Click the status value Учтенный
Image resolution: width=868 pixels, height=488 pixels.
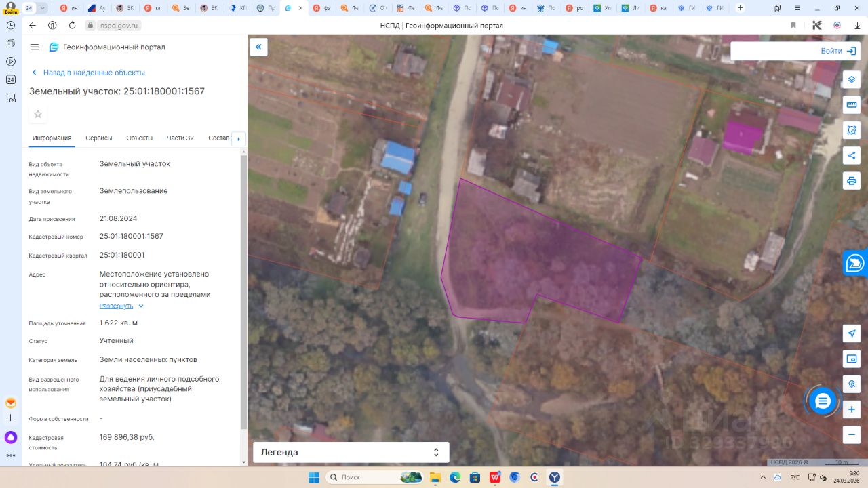117,340
